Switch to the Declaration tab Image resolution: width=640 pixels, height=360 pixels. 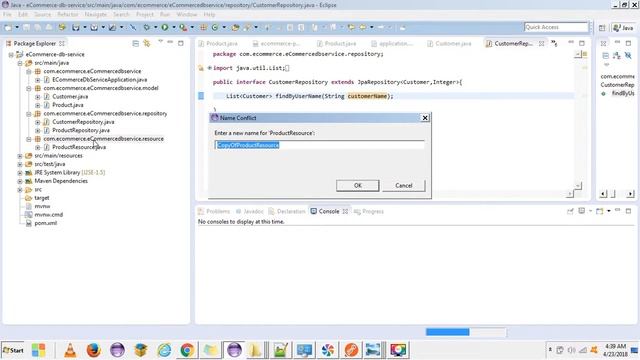pos(287,211)
